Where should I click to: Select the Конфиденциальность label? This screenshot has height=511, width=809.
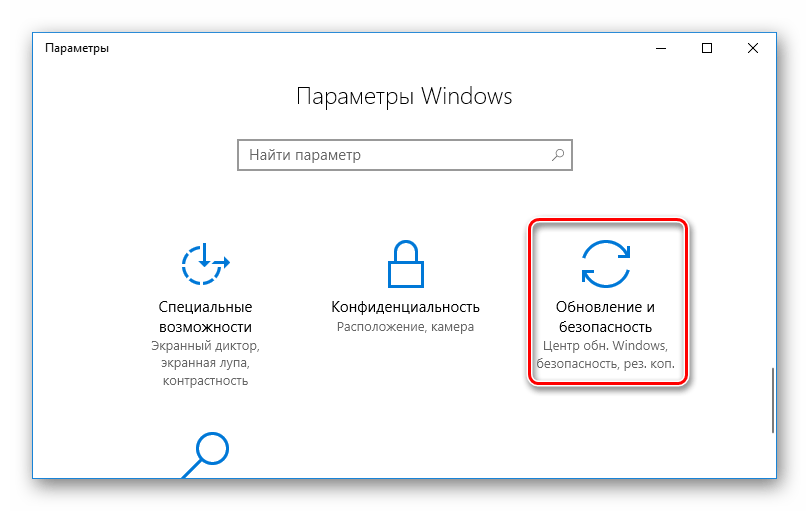406,307
